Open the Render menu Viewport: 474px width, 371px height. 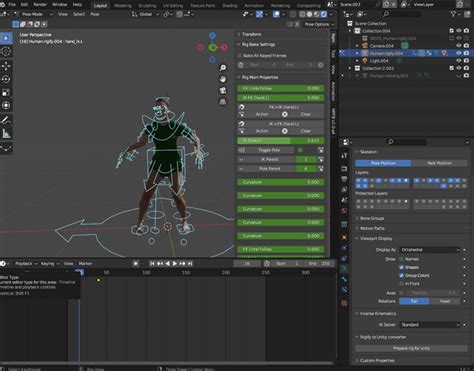[x=40, y=5]
